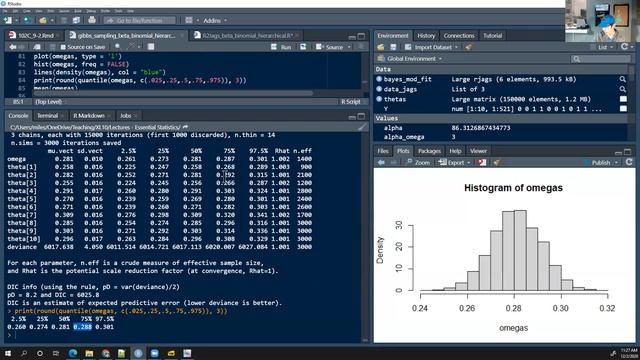The height and width of the screenshot is (360, 640).
Task: Switch to the 102C_9-2.Rmd tab
Action: tap(35, 36)
